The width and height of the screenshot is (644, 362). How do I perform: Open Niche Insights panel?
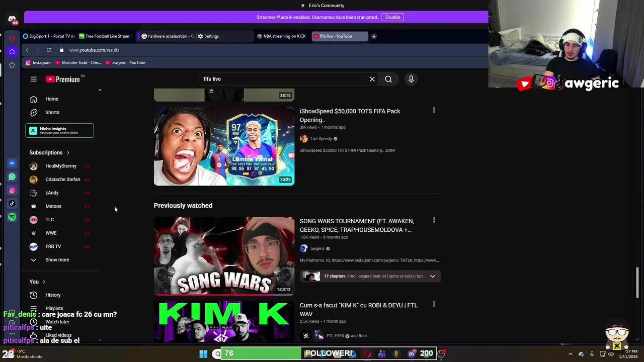point(59,131)
